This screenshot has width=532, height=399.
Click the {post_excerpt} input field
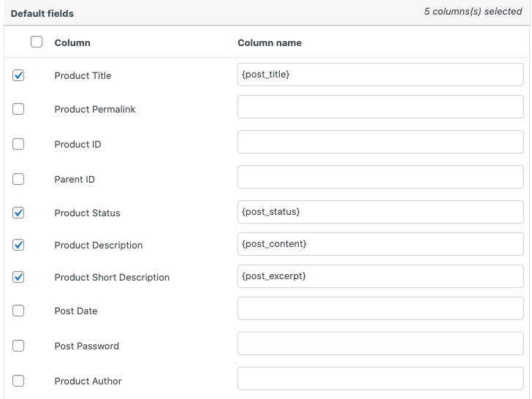point(380,276)
